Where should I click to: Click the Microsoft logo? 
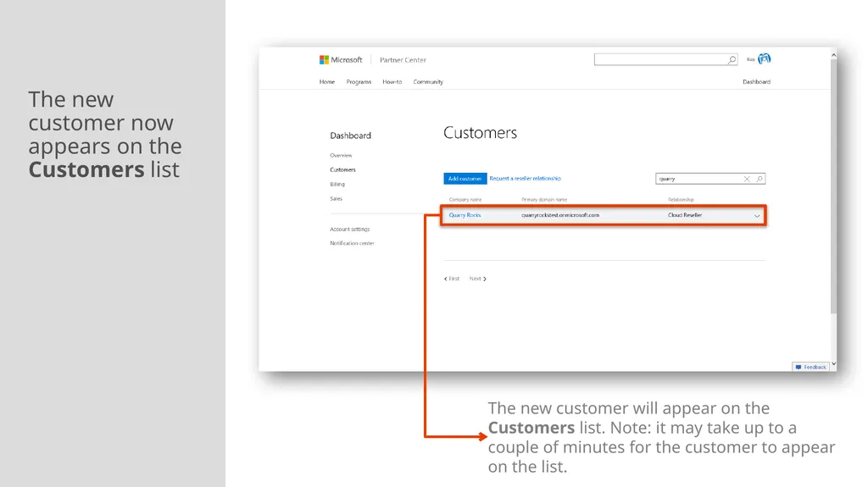click(341, 60)
